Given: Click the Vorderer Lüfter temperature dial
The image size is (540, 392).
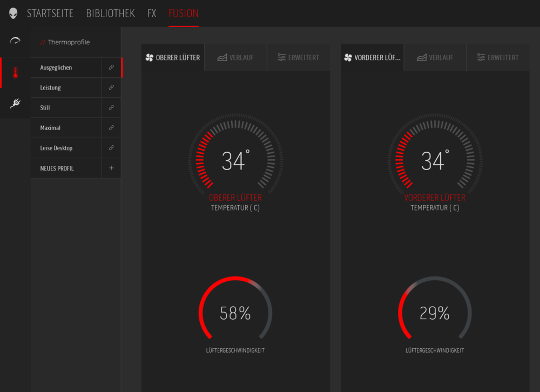Looking at the screenshot, I should (x=435, y=161).
